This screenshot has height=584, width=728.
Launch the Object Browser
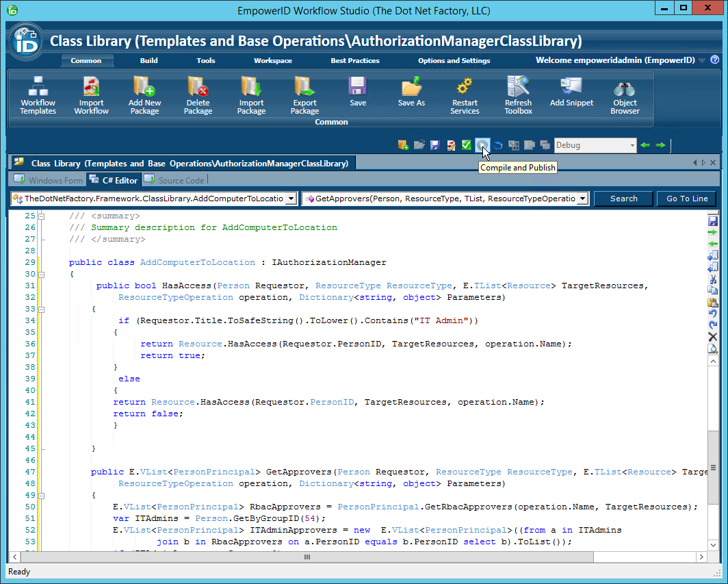click(625, 94)
